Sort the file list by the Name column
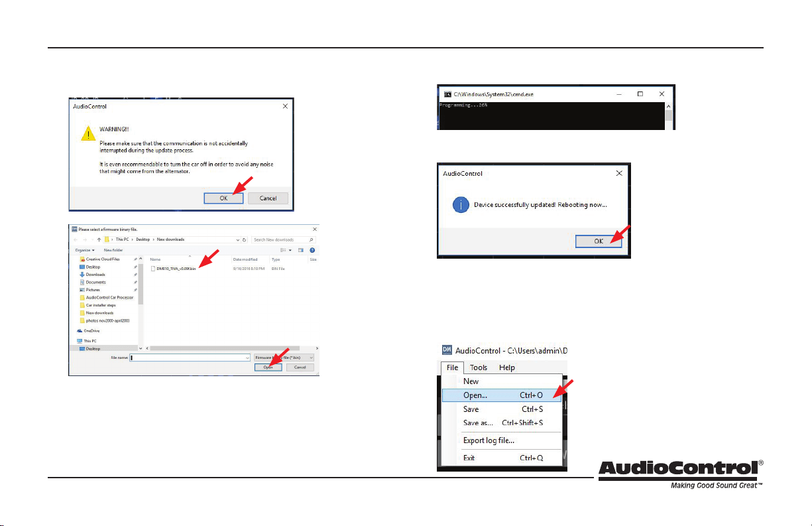Image resolution: width=812 pixels, height=526 pixels. [x=155, y=259]
